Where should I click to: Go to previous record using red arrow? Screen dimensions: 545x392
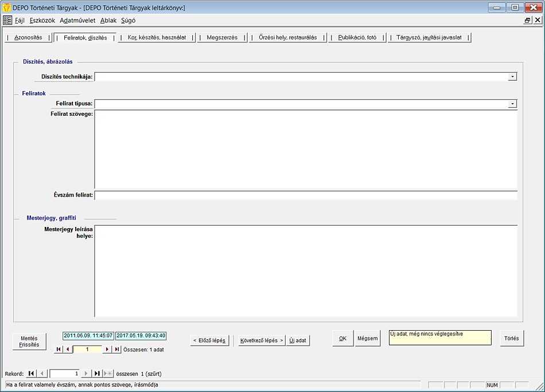tap(68, 349)
